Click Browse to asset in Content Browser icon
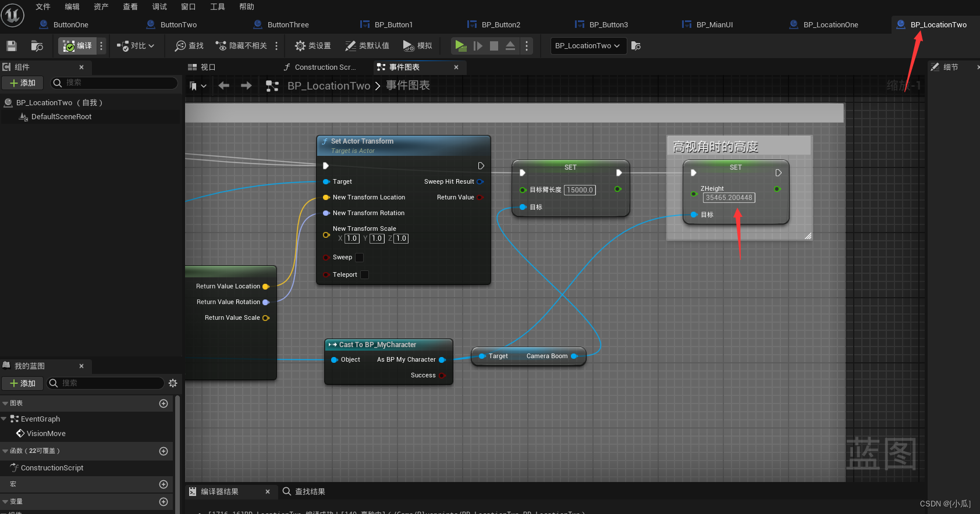980x514 pixels. click(37, 46)
